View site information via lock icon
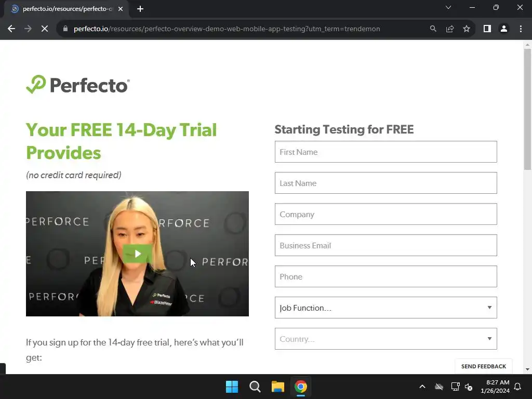 (x=65, y=29)
